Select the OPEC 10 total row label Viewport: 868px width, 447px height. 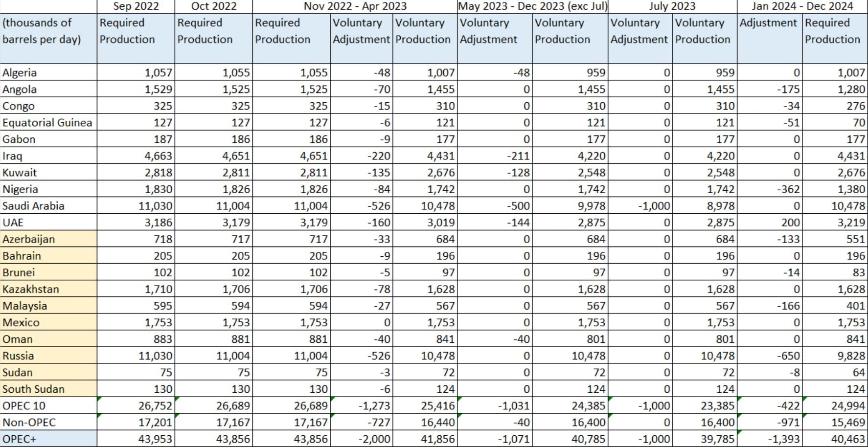pos(48,405)
